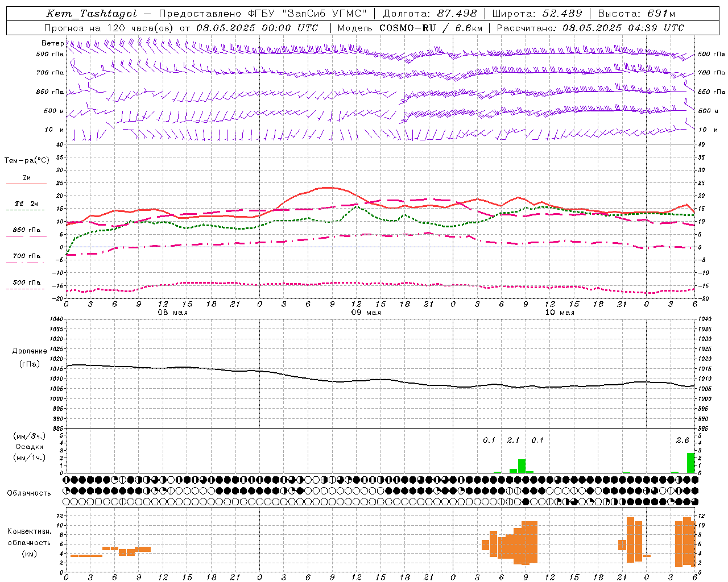This screenshot has height=582, width=728.
Task: Click the tall green precipitation bar below 2.6
Action: pyautogui.click(x=690, y=463)
